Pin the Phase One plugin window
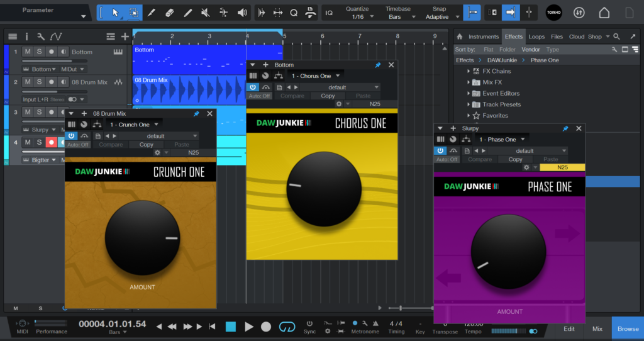The image size is (644, 341). (x=565, y=128)
